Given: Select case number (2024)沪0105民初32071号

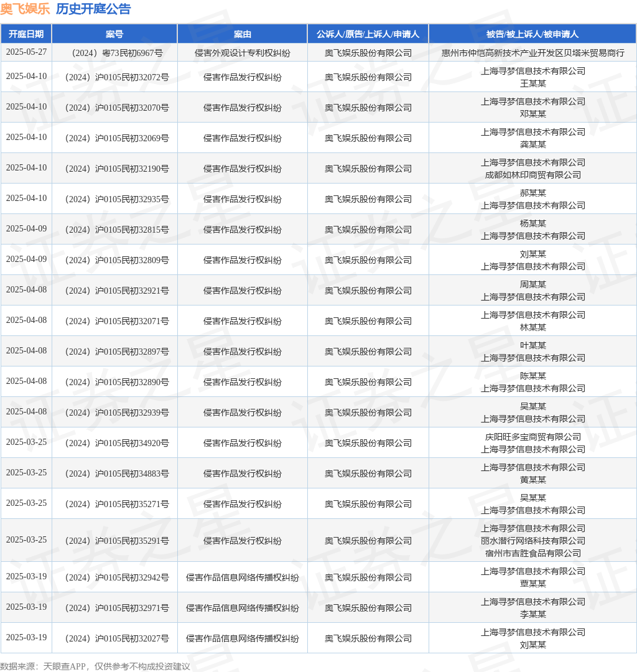Looking at the screenshot, I should pyautogui.click(x=117, y=321).
